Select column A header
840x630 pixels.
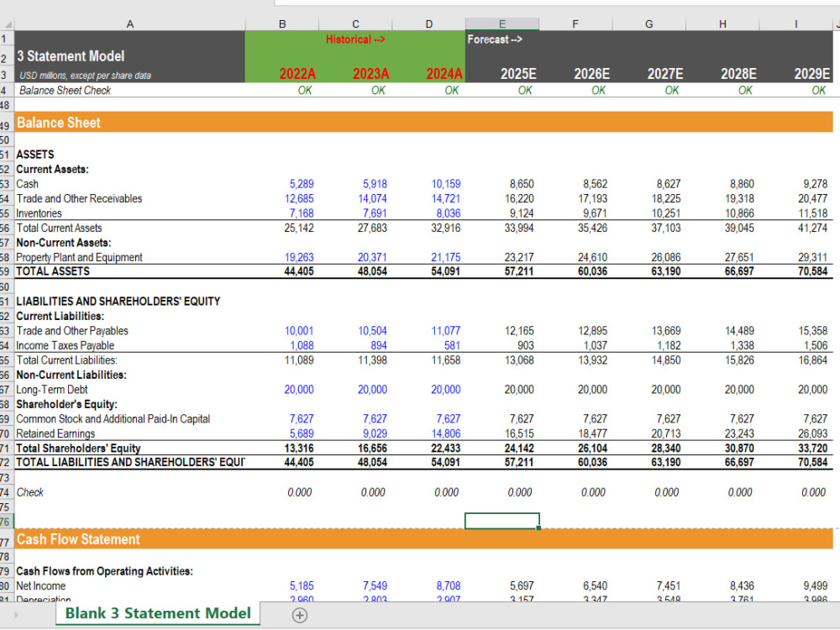tap(129, 24)
